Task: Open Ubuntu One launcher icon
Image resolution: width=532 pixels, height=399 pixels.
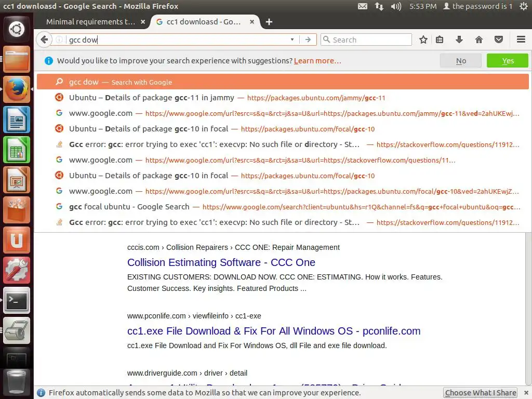Action: [x=17, y=240]
